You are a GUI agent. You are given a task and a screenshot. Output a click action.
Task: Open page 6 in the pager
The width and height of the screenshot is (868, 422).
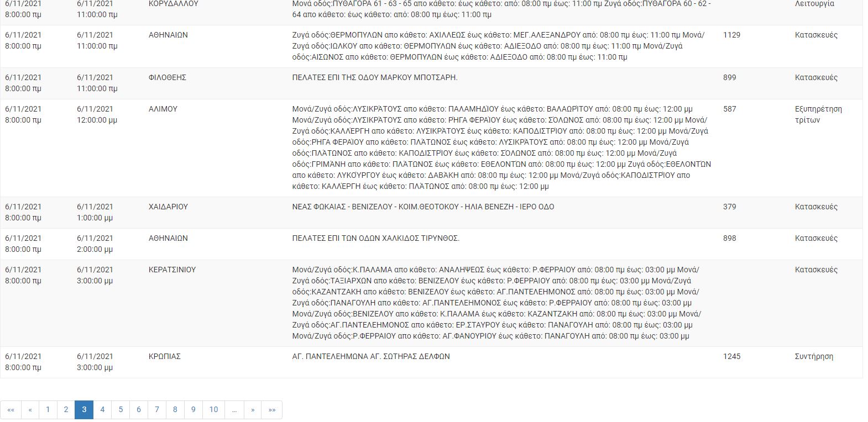pyautogui.click(x=139, y=410)
